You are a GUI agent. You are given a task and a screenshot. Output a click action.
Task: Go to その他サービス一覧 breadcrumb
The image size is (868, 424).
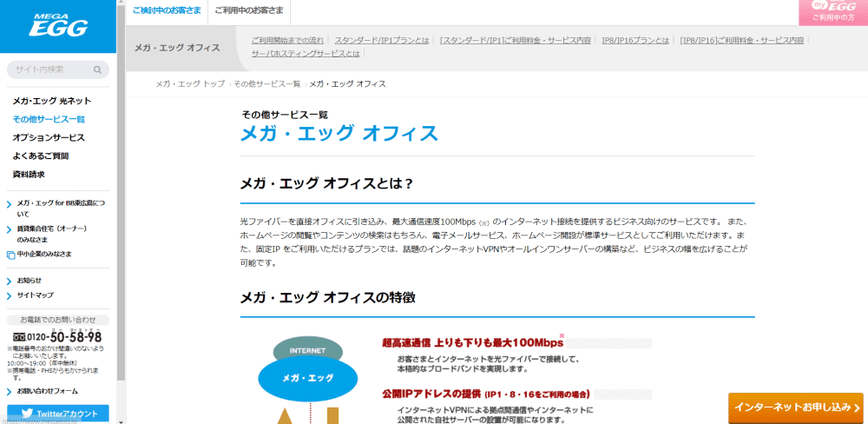[266, 83]
